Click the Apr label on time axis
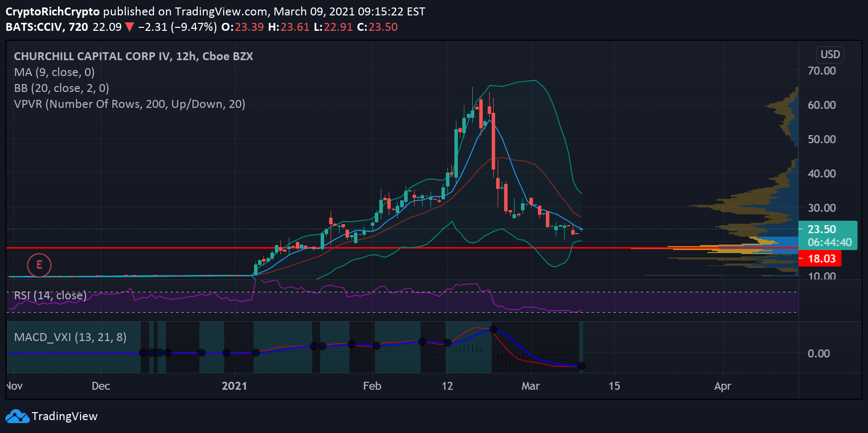This screenshot has width=868, height=433. click(x=722, y=386)
